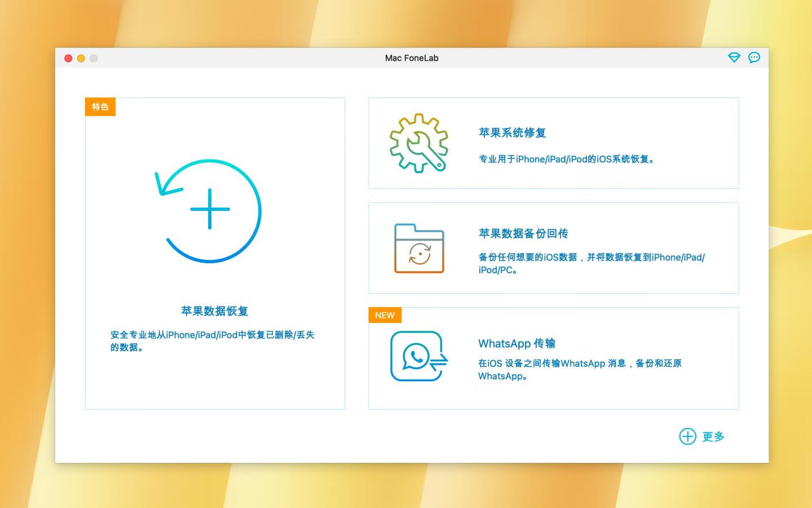Click the orange NEW badge label
The image size is (812, 508).
[384, 315]
